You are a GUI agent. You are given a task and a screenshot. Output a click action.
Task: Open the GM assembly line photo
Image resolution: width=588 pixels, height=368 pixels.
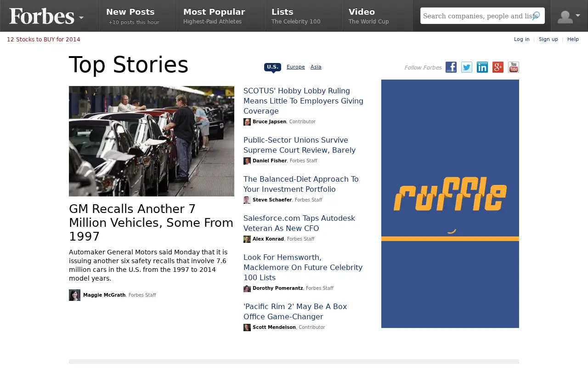[152, 141]
